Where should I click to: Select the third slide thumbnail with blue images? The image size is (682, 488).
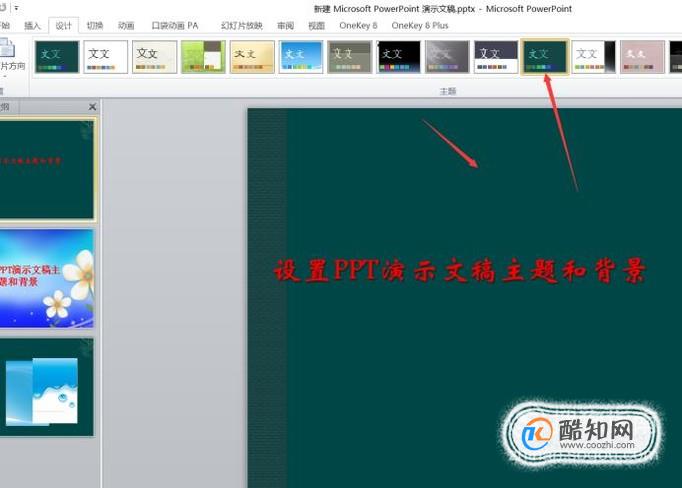[47, 387]
